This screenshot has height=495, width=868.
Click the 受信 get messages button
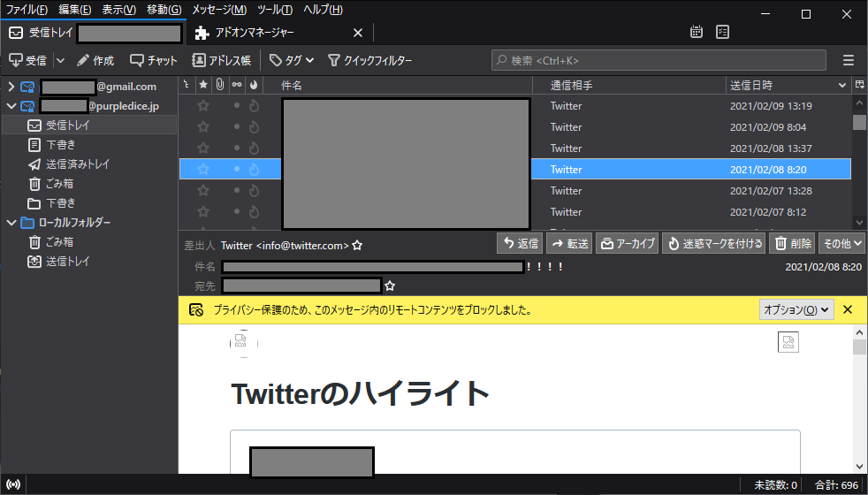(x=28, y=60)
